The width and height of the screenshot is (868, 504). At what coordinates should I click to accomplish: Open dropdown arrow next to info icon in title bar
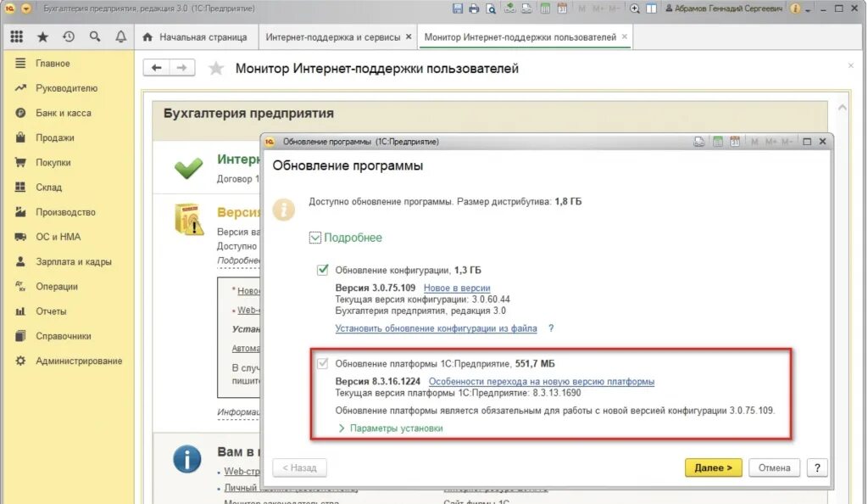coord(808,9)
